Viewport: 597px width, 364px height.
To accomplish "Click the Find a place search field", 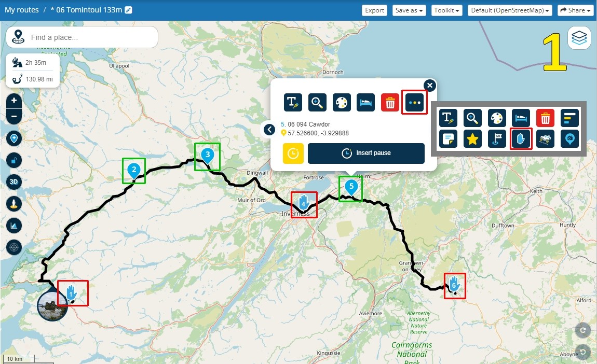I will [82, 37].
